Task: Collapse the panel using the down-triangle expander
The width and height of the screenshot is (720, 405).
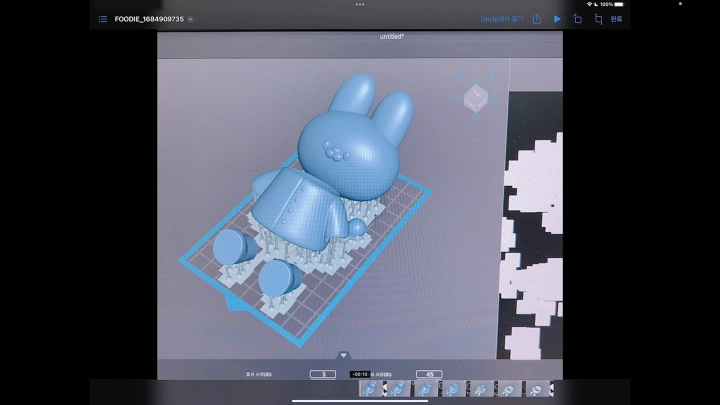Action: pyautogui.click(x=343, y=355)
